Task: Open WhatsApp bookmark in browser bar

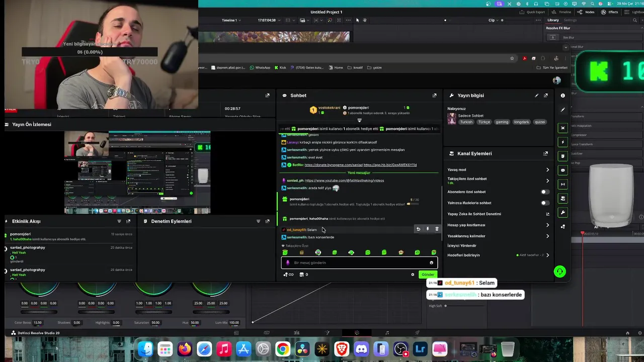Action: [260, 67]
